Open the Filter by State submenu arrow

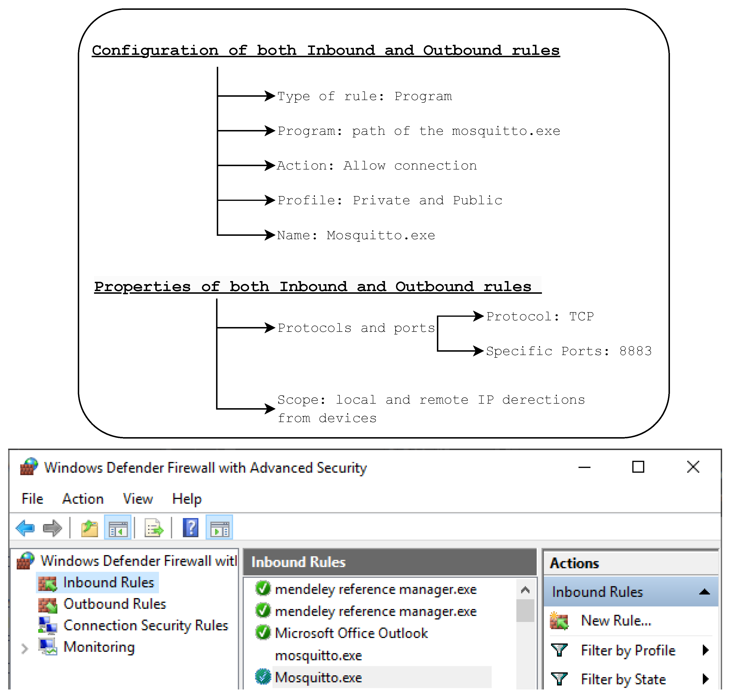click(x=705, y=679)
